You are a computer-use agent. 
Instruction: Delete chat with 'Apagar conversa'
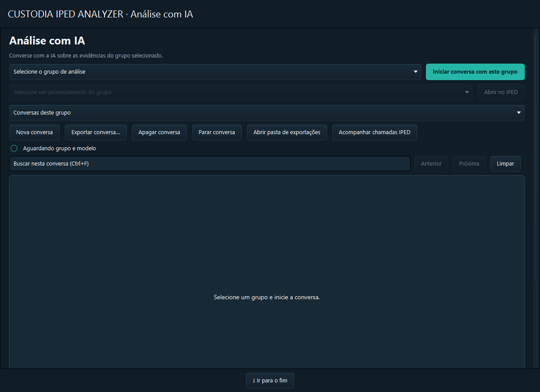tap(159, 132)
